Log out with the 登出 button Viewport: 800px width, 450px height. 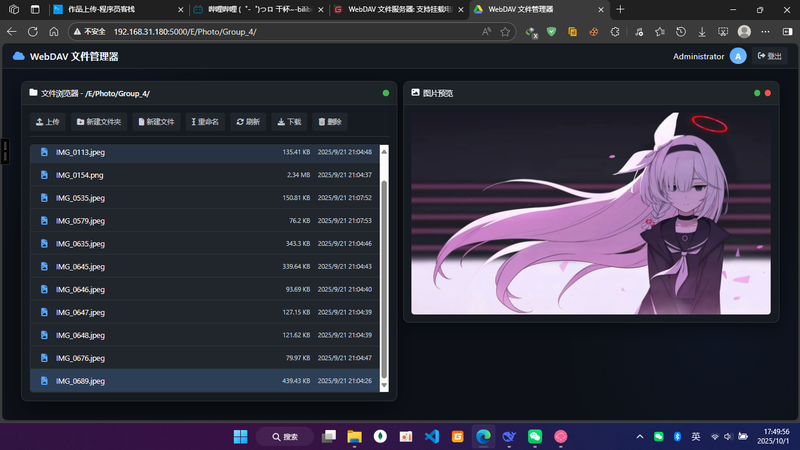[770, 56]
